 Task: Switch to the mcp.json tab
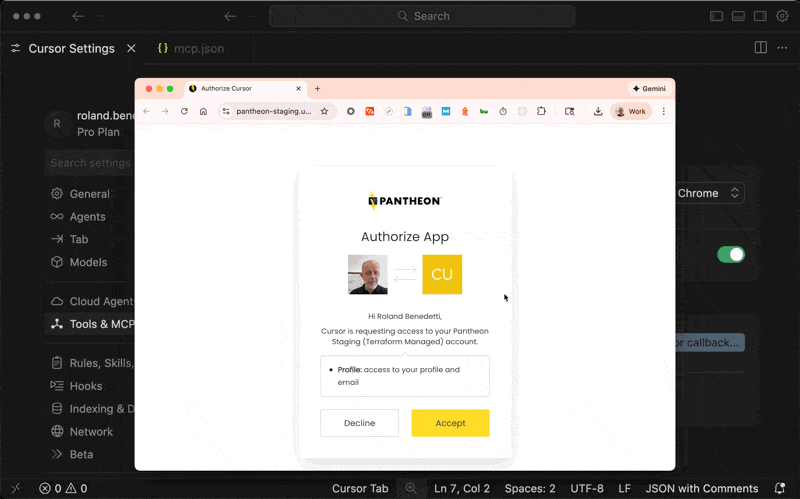tap(190, 48)
